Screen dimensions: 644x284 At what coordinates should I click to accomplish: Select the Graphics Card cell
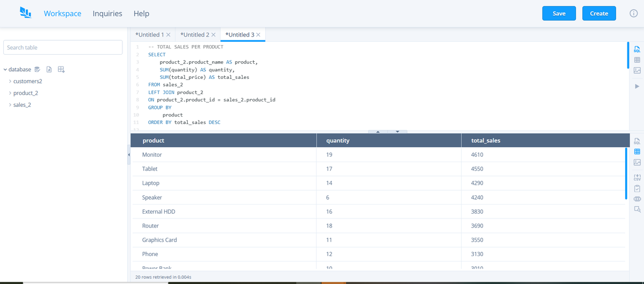[224, 240]
